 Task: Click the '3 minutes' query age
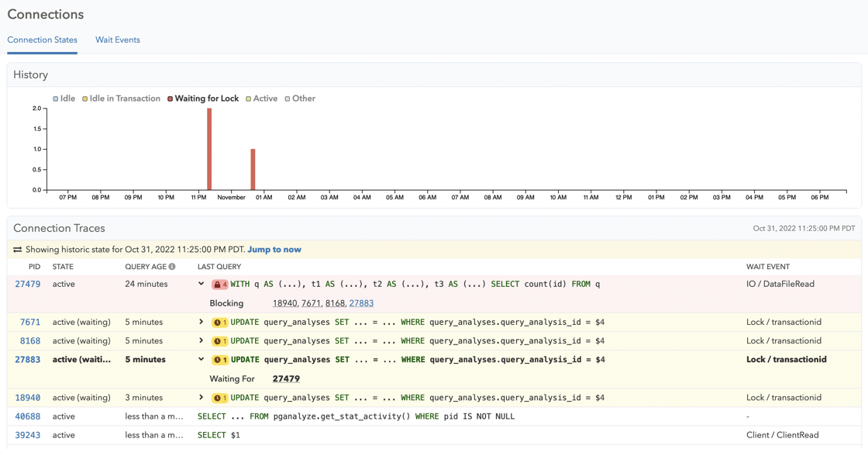(x=144, y=398)
